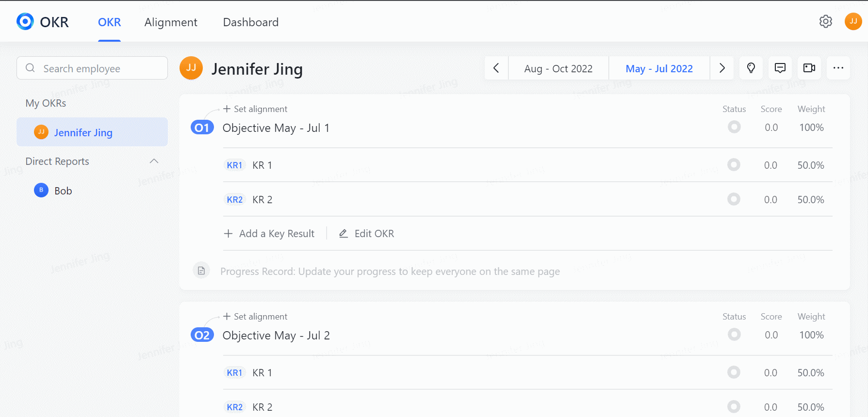This screenshot has height=417, width=868.
Task: Click the Search employee field
Action: click(92, 68)
